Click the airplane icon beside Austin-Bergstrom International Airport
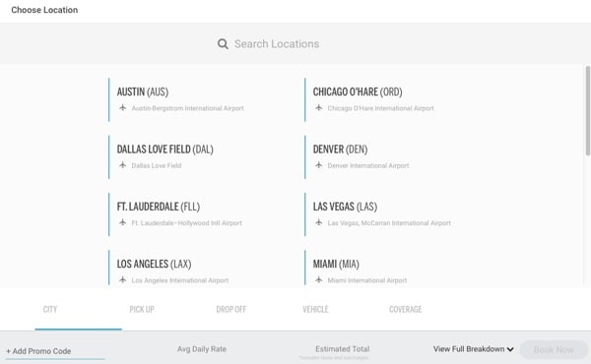 122,107
